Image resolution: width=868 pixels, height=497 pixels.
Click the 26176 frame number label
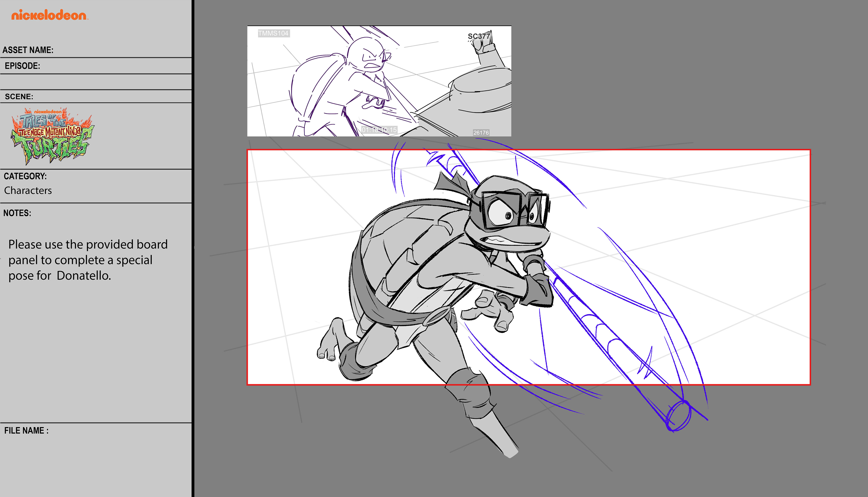tap(481, 132)
